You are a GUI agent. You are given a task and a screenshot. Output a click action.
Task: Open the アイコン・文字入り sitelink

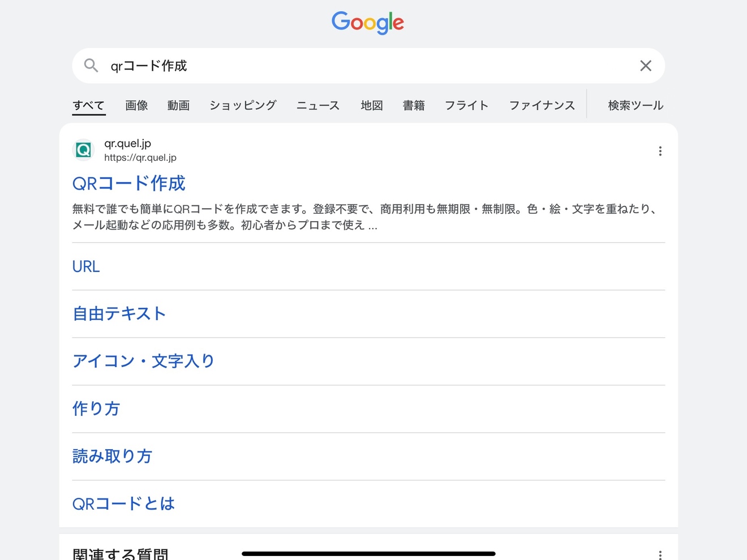coord(144,361)
